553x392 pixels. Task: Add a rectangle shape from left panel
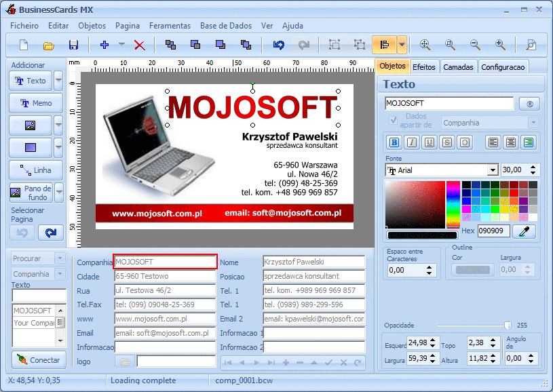31,147
